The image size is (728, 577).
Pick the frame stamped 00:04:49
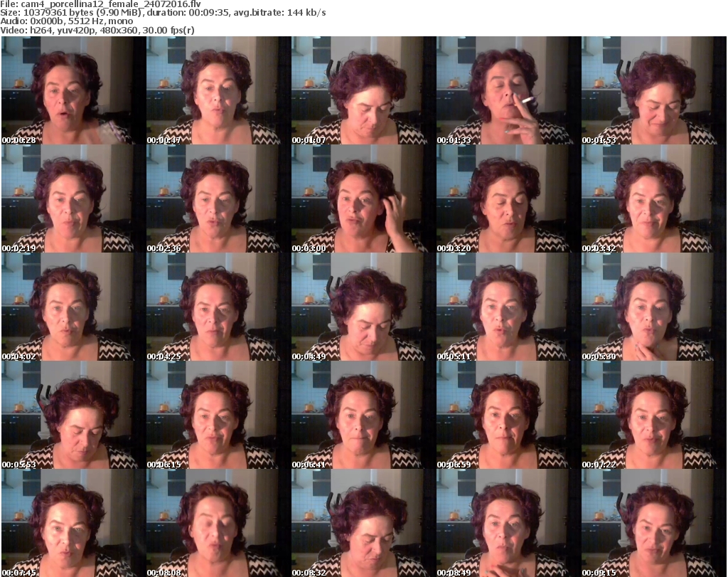[363, 307]
